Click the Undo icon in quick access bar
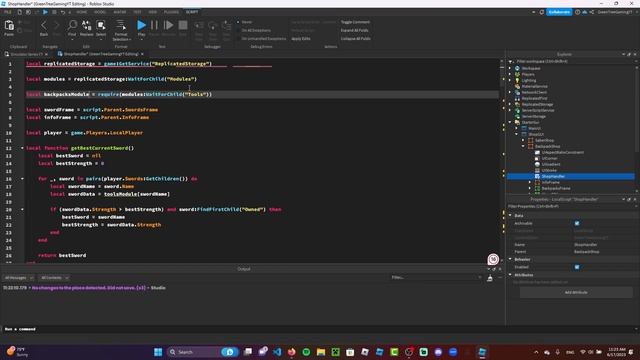Viewport: 640px width, 360px height. coord(63,12)
